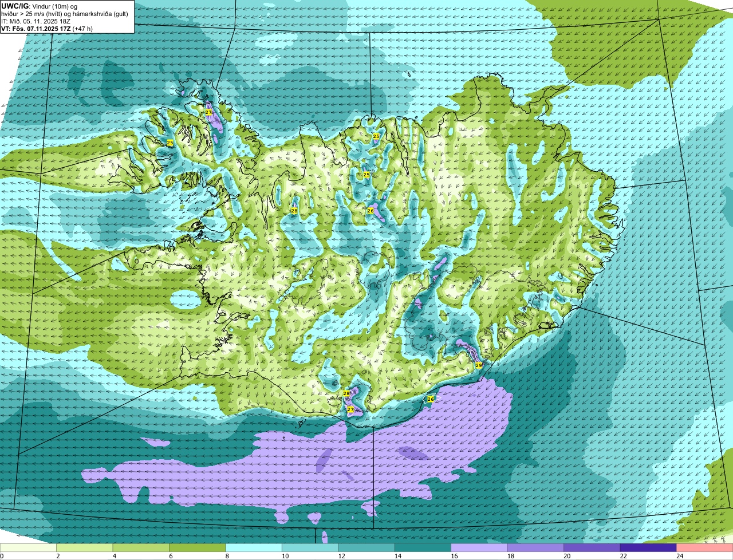Screen dimensions: 733x560
Task: Click the 10–12 m/s turquoise swatch
Action: 310,548
